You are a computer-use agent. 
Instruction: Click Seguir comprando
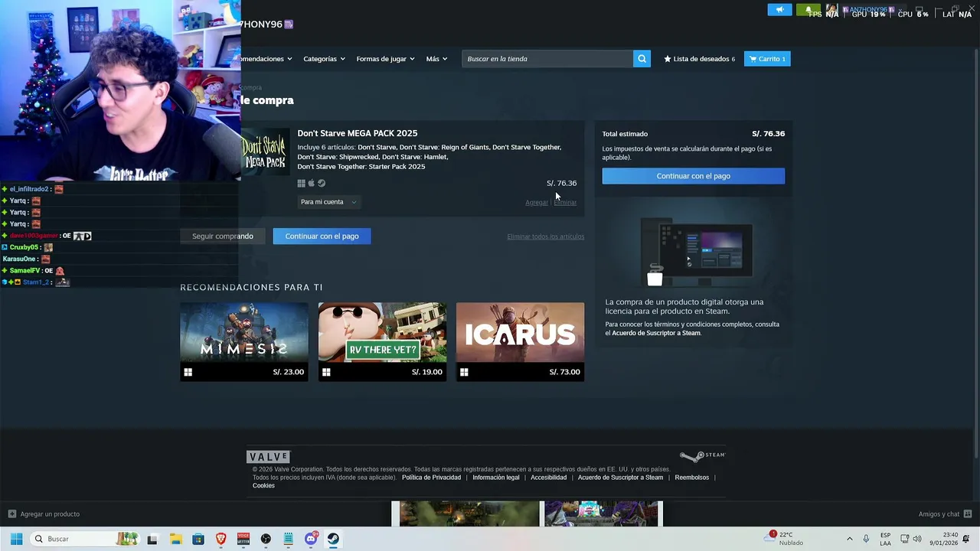[222, 236]
